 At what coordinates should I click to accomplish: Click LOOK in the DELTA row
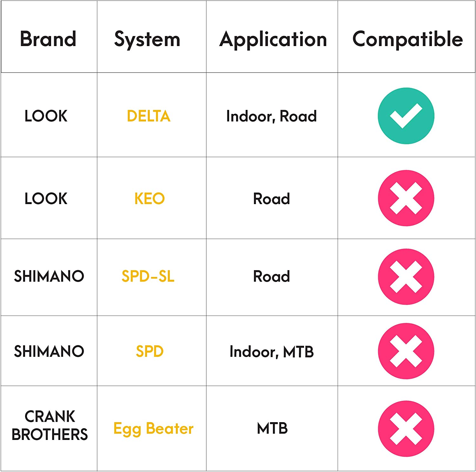click(46, 116)
